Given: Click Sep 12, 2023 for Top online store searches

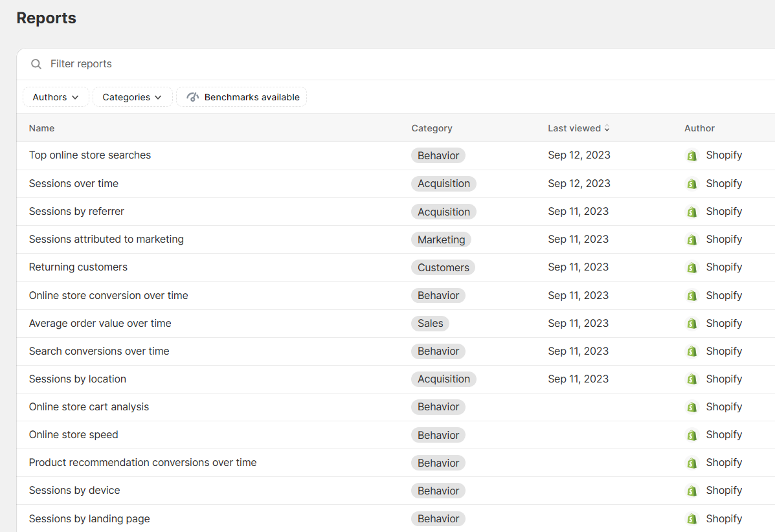Looking at the screenshot, I should [x=579, y=155].
